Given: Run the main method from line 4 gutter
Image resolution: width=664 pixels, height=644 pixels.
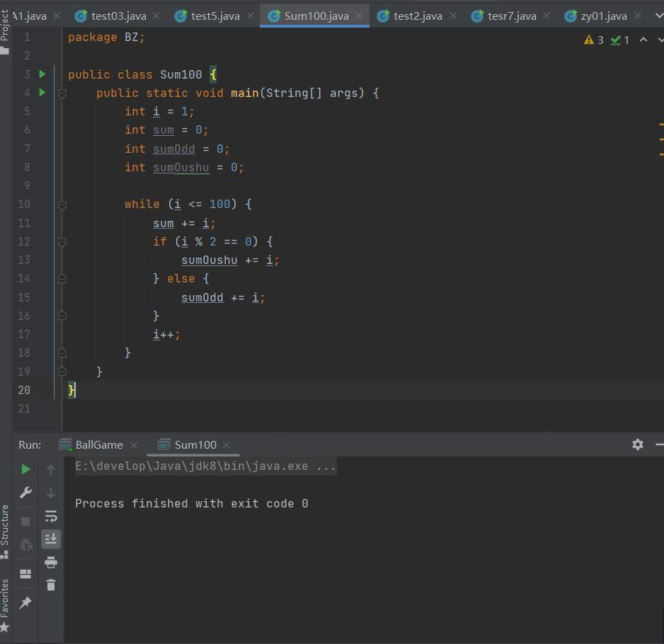Looking at the screenshot, I should point(42,92).
